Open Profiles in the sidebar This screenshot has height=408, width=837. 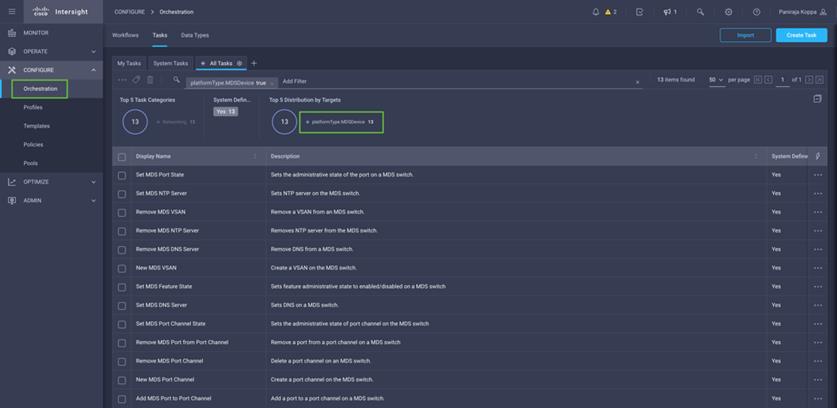coord(33,107)
